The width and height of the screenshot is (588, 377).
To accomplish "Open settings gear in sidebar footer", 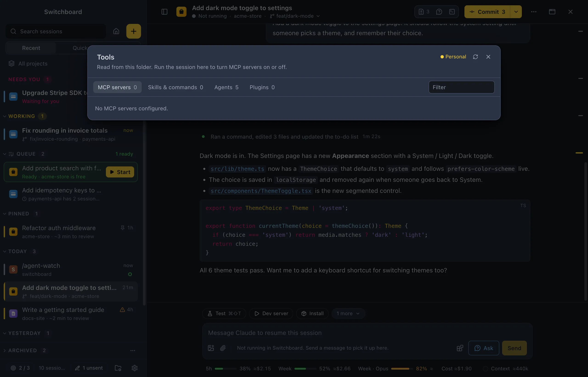I will [x=135, y=368].
